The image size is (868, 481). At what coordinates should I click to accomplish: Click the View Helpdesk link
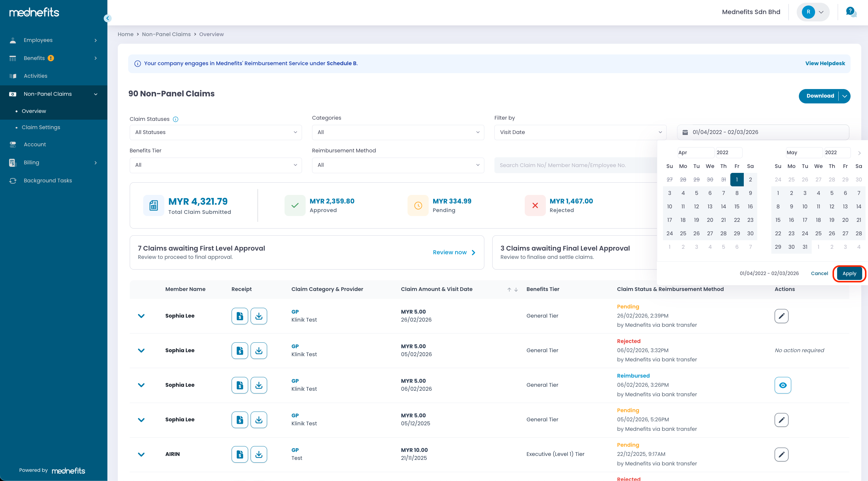(825, 63)
